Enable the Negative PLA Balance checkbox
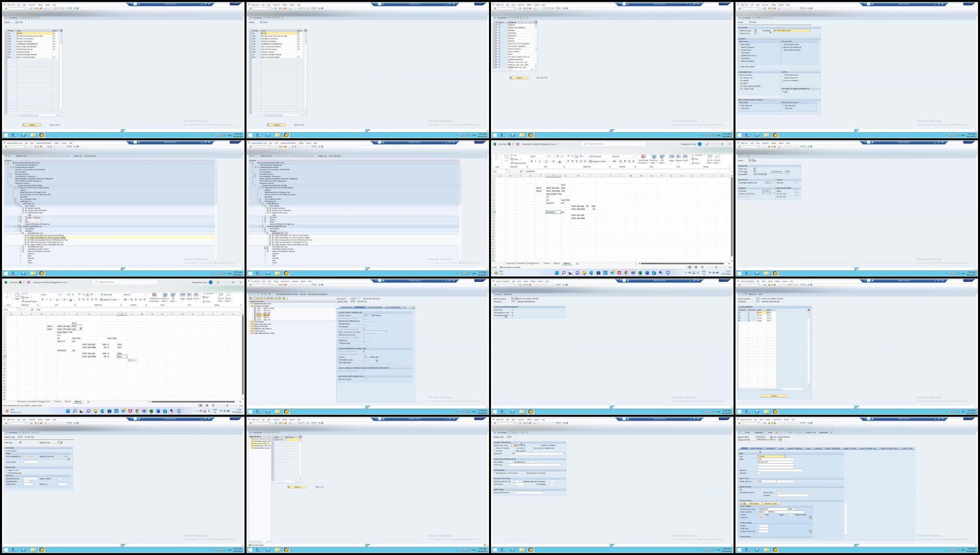 pos(539,445)
